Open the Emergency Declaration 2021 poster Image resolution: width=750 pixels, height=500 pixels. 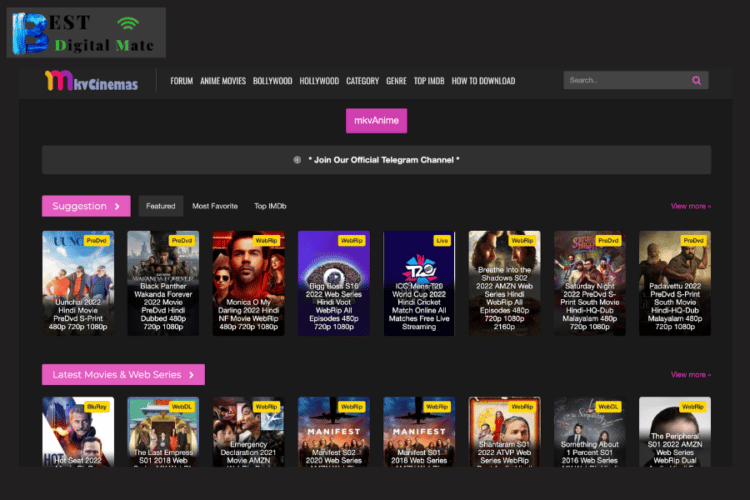coord(248,432)
